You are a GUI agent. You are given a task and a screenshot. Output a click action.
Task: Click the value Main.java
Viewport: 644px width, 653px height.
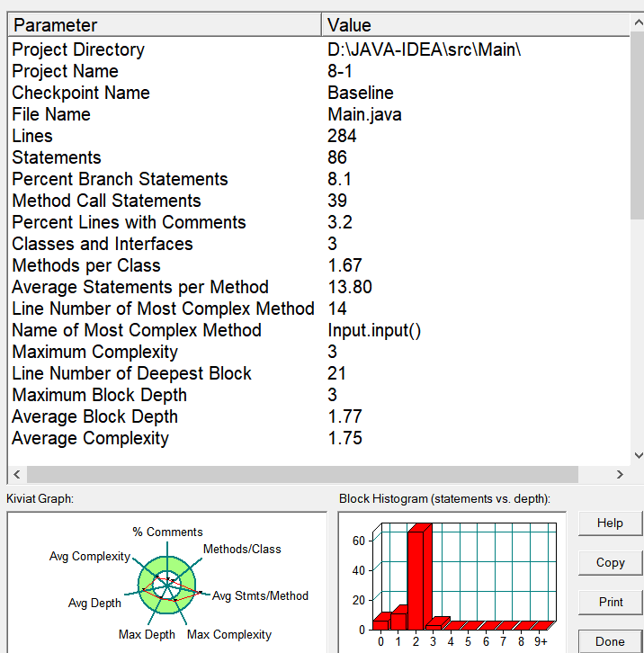[x=364, y=114]
